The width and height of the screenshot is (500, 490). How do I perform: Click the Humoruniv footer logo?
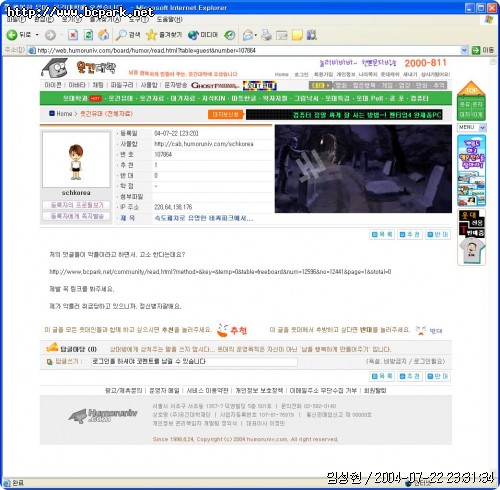point(103,416)
